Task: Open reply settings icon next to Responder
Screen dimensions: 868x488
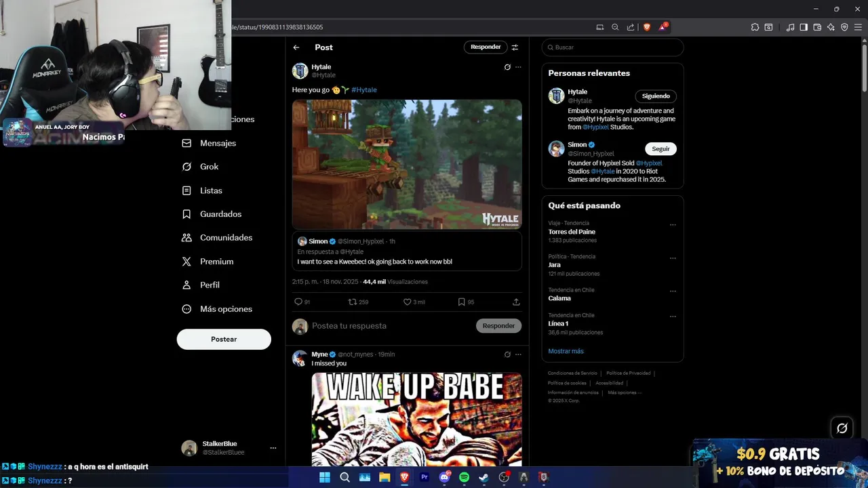Action: [x=515, y=47]
